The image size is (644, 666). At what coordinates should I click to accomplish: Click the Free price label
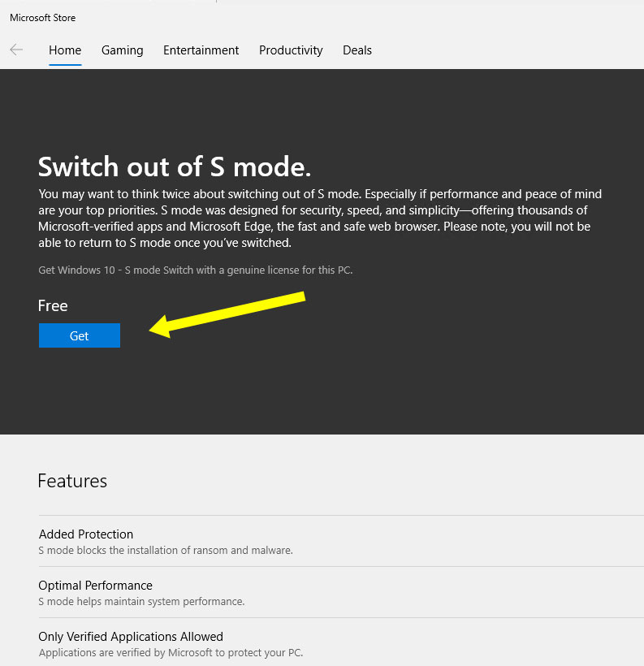[53, 306]
